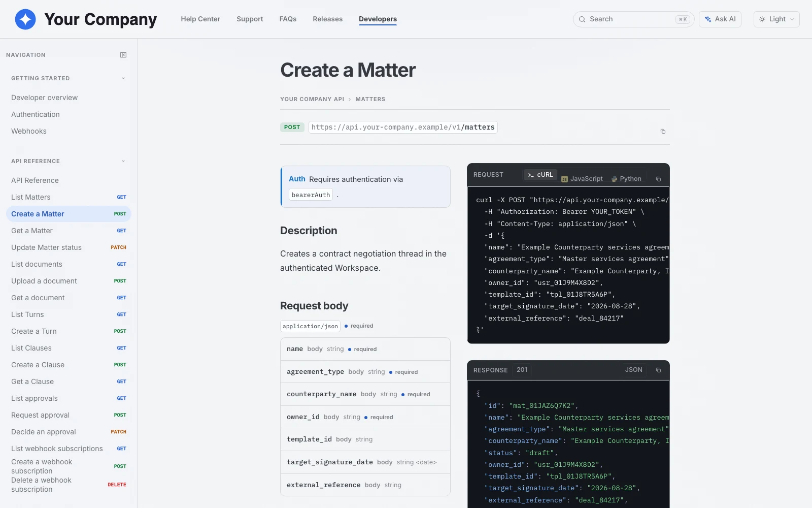The image size is (812, 508).
Task: Click the endpoint URL text
Action: click(403, 127)
